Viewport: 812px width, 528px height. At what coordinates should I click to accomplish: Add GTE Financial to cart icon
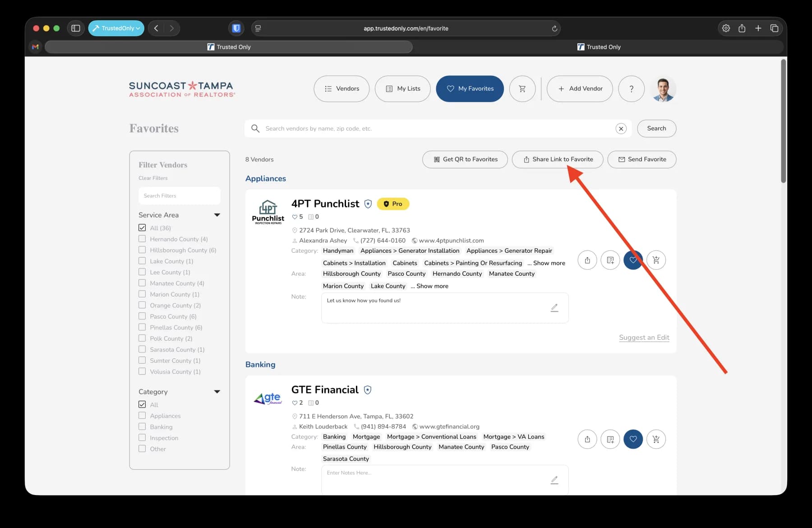(x=656, y=439)
